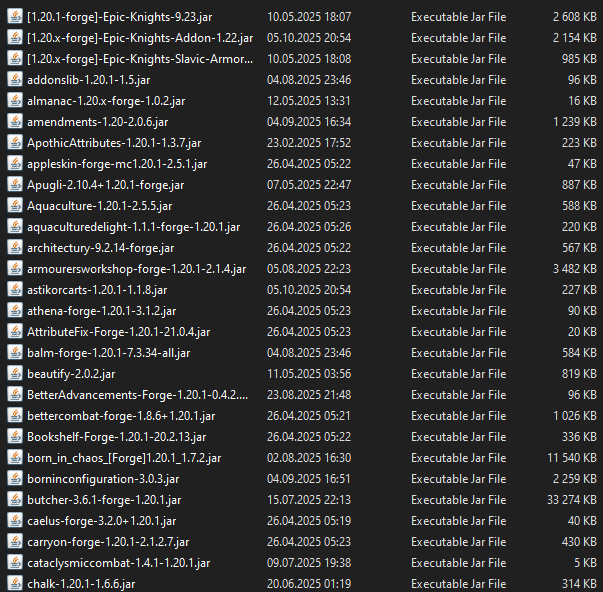Click the jar icon beside cataclysmiccombat-1.4.1-1.20.1.jar
The width and height of the screenshot is (603, 592).
tap(15, 563)
